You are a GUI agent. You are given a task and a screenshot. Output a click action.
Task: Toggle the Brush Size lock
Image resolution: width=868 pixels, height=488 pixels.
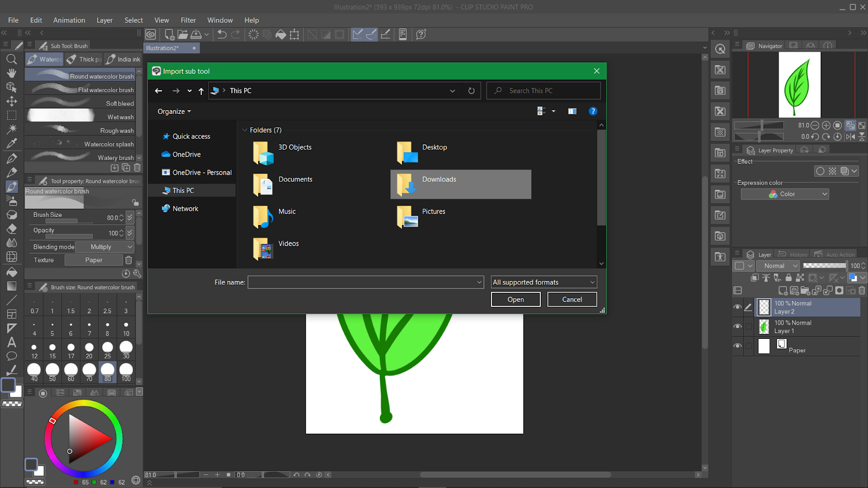135,203
